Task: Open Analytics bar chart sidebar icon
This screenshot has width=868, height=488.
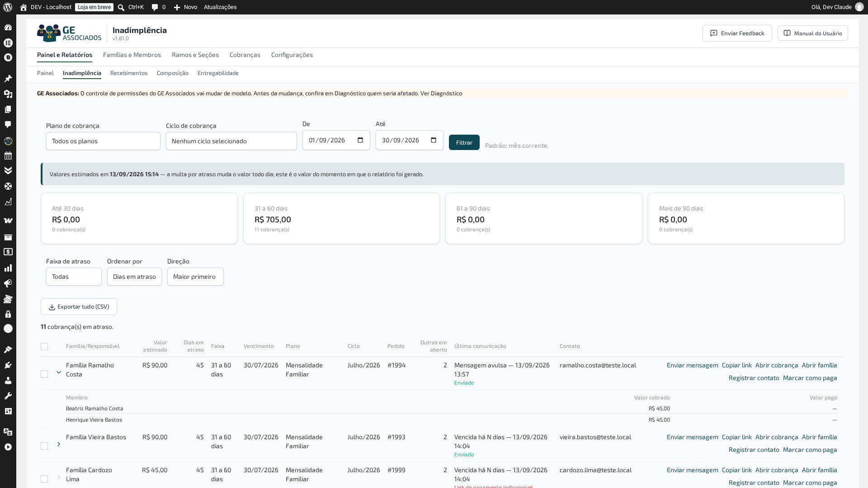Action: pos(8,268)
